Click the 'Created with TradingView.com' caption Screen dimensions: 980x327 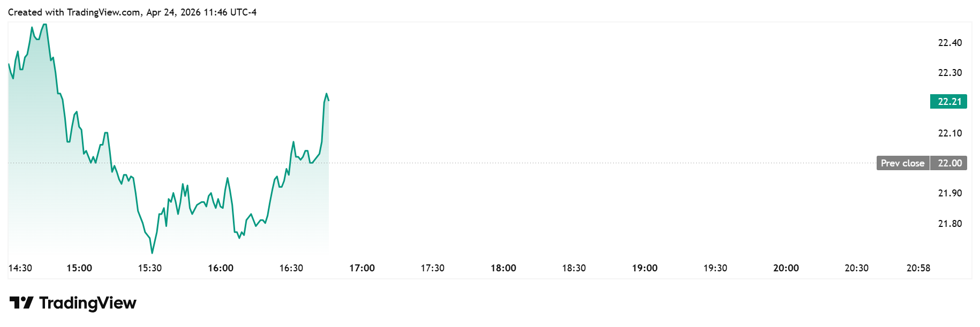click(132, 12)
